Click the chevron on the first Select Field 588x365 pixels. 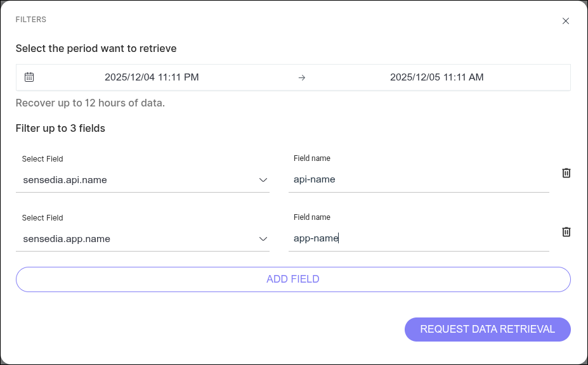[263, 180]
